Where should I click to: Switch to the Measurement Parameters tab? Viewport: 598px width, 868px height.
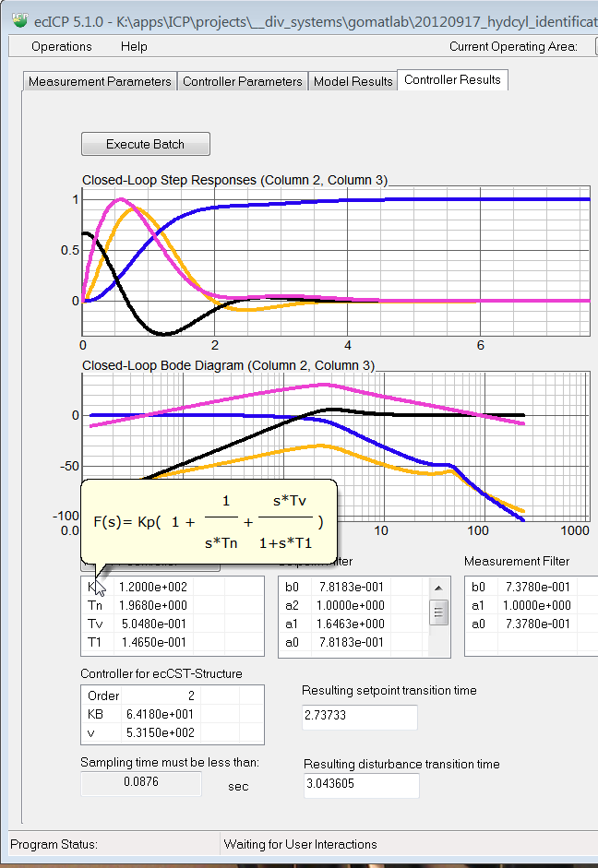(100, 81)
